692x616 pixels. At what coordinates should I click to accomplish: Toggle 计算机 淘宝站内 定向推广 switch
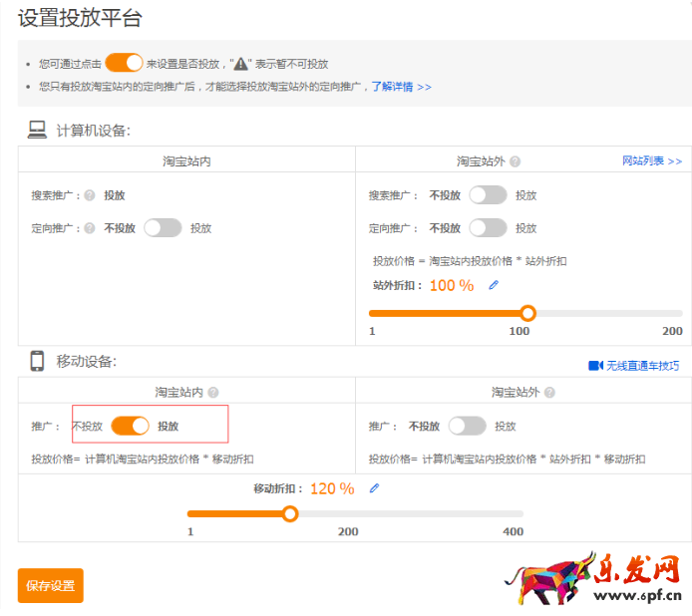163,228
